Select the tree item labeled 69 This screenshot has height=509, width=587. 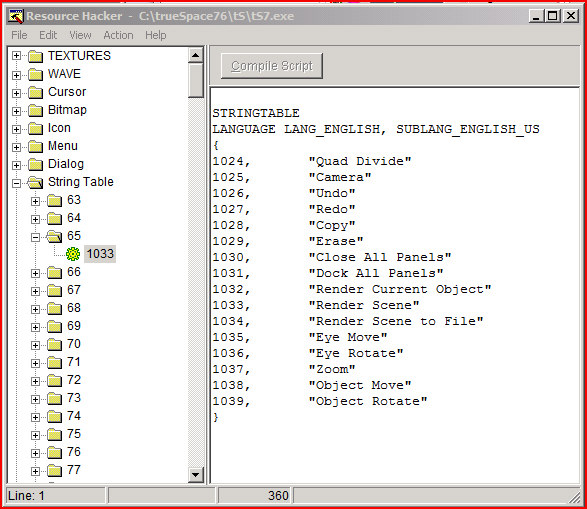[x=74, y=326]
